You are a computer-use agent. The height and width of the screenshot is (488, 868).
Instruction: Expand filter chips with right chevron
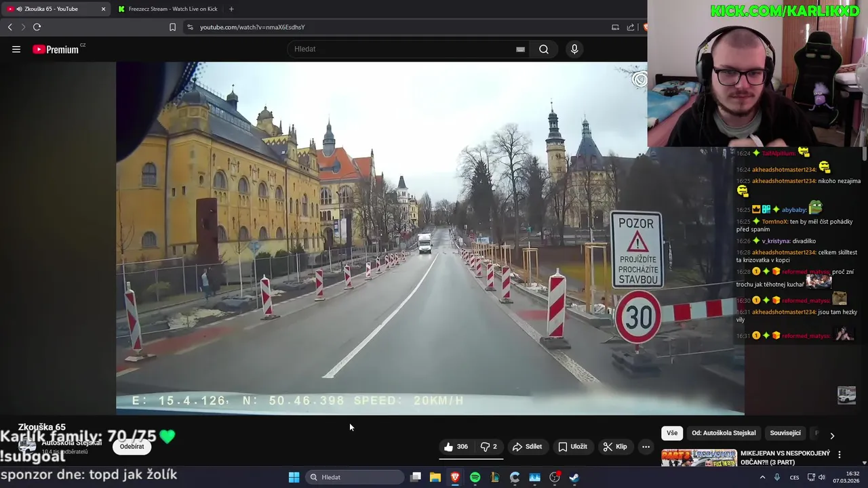832,435
